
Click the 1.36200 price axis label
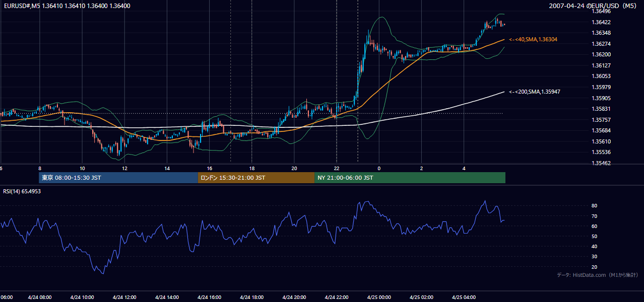click(601, 54)
